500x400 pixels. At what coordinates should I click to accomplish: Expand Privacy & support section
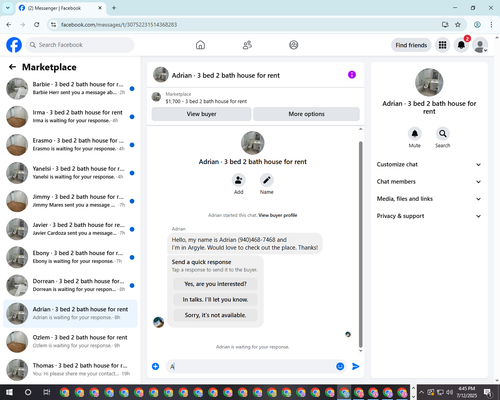[x=429, y=216]
